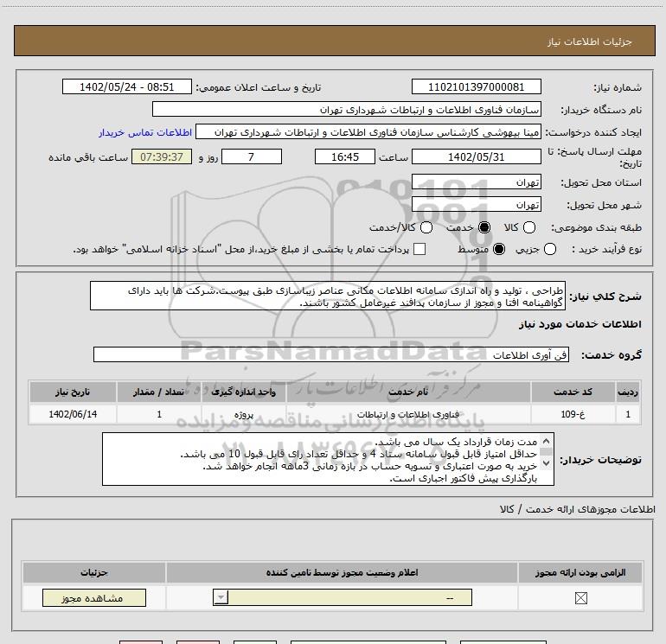The height and width of the screenshot is (644, 666).
Task: Select the جزیی purchase type radio
Action: pos(549,249)
